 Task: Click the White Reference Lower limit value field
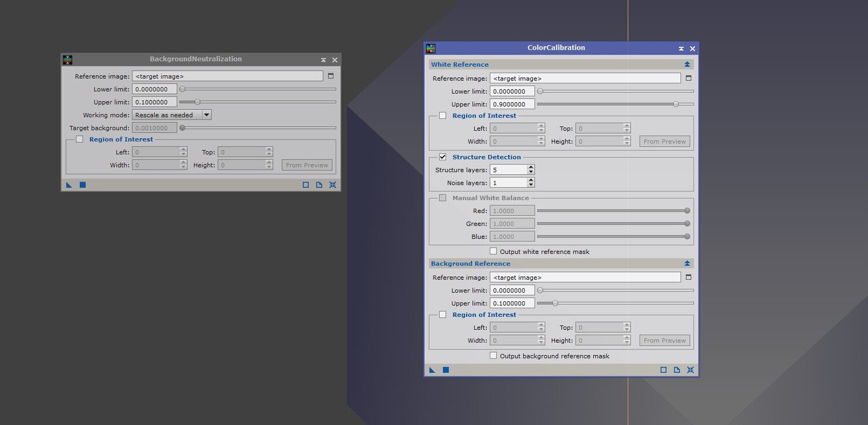512,91
